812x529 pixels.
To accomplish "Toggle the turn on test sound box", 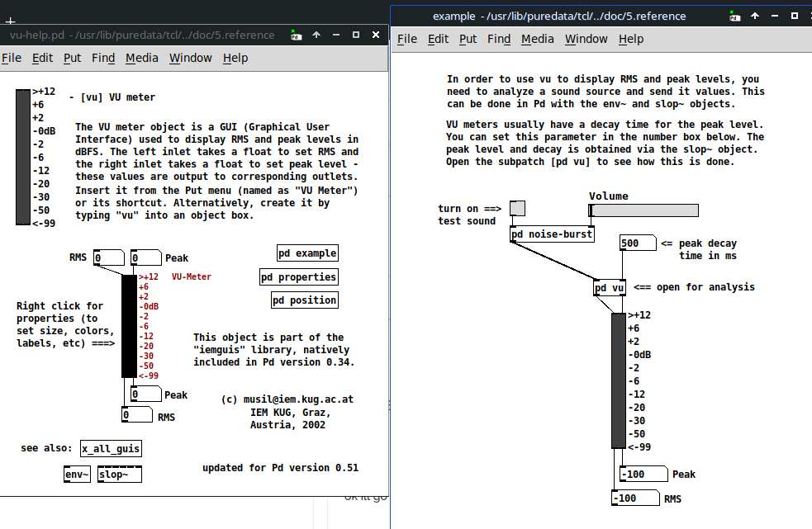I will click(517, 208).
